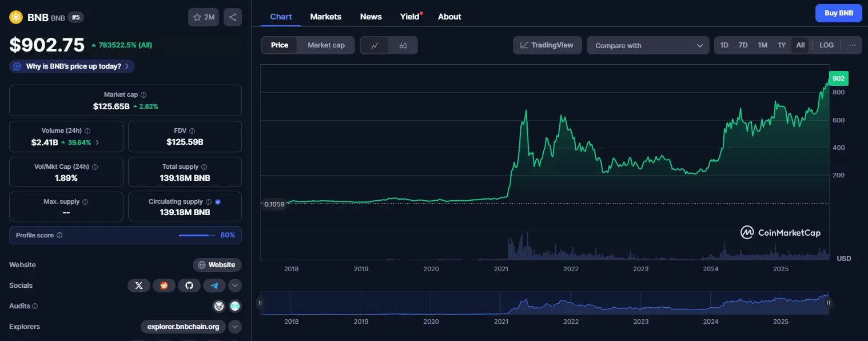Click the left range slider handle

coord(260,303)
